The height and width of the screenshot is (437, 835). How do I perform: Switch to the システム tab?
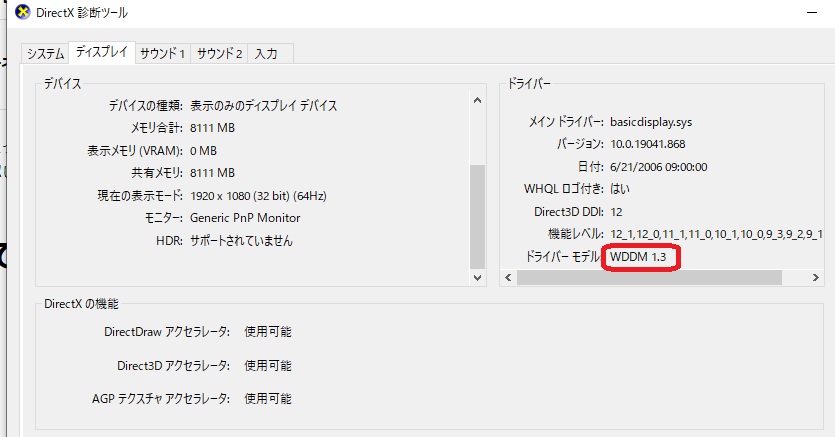[46, 53]
